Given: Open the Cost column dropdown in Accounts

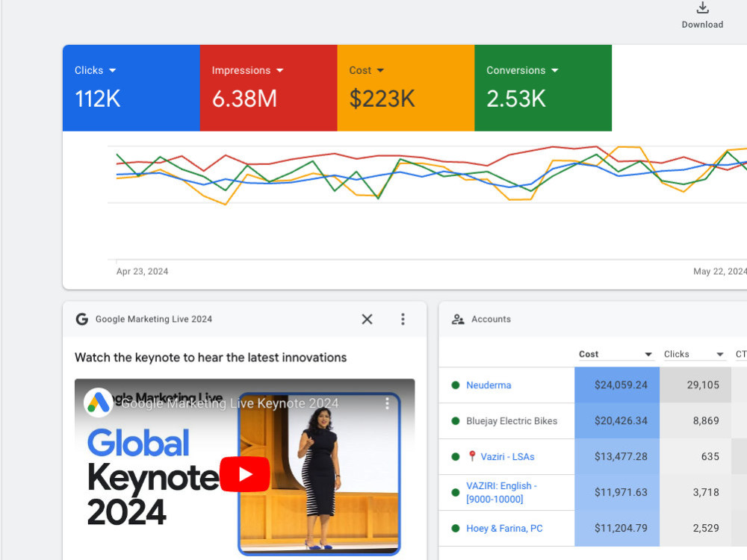Looking at the screenshot, I should coord(648,354).
